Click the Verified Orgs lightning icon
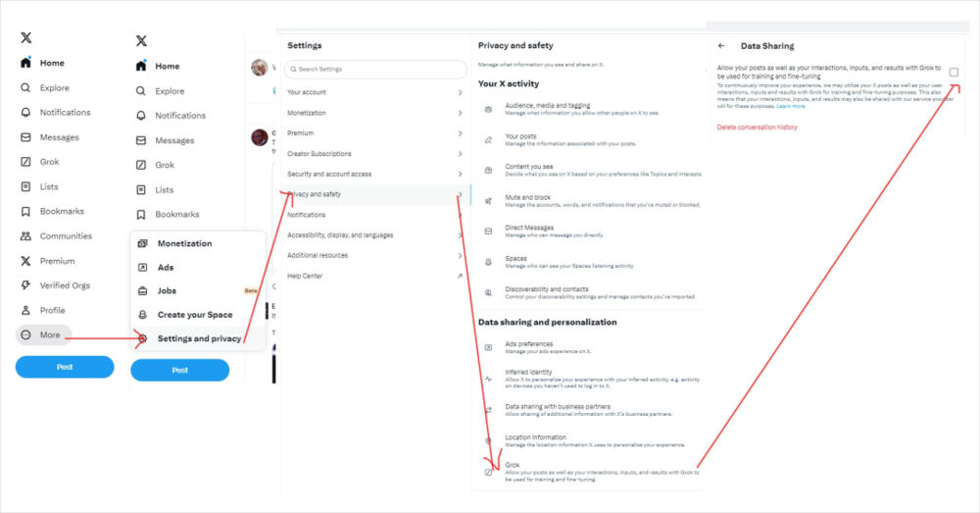Screen dimensions: 980x513 [25, 285]
